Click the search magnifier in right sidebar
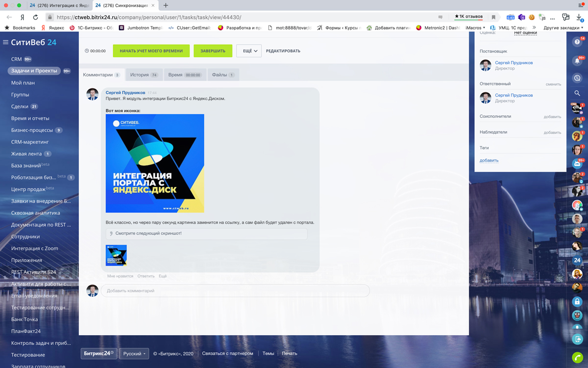The width and height of the screenshot is (588, 368). coord(577,93)
